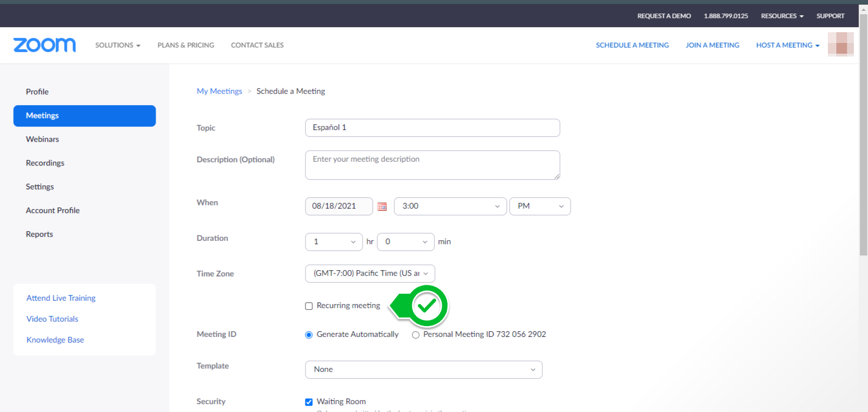Open the calendar date picker icon
Screen dimensions: 868x412
click(x=382, y=206)
